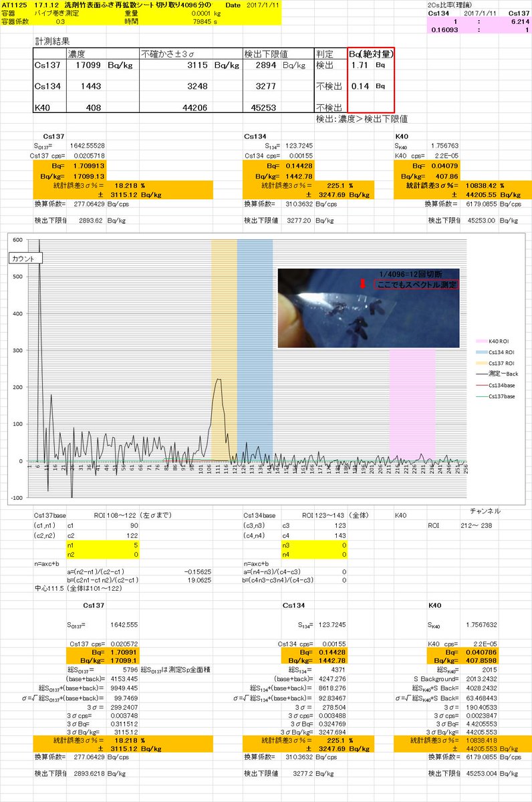532x802 pixels.
Task: Select detection limit 2894 in results table
Action: (266, 65)
